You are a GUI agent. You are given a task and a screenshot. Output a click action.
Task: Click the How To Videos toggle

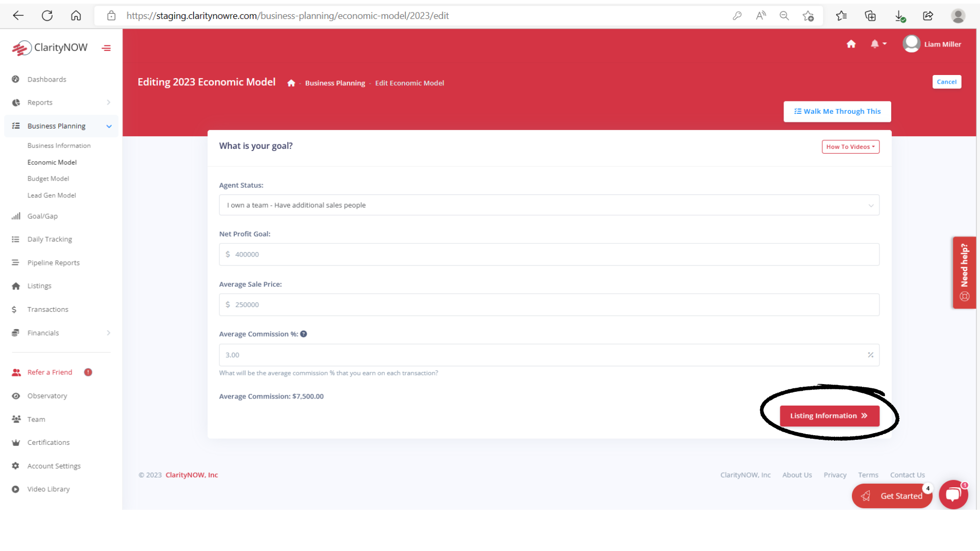click(851, 146)
